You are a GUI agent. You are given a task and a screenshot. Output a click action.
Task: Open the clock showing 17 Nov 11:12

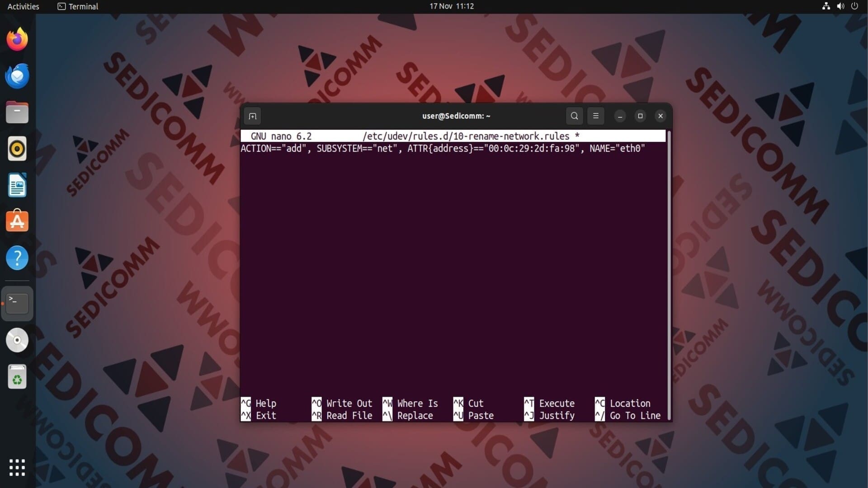452,6
